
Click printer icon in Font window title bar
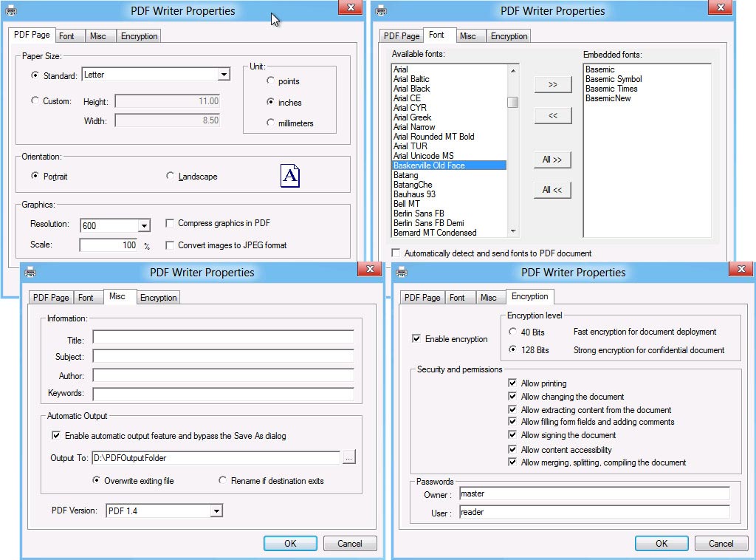click(x=381, y=10)
